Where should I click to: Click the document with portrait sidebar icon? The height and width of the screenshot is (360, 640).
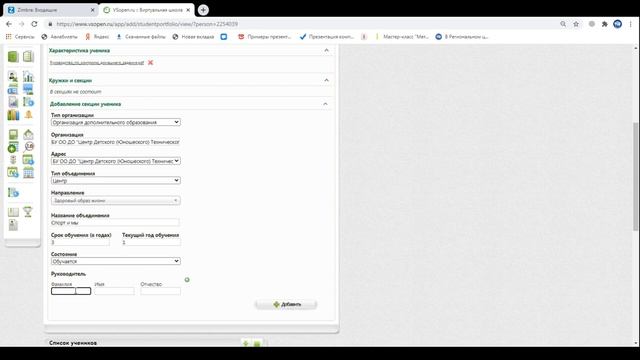(13, 225)
